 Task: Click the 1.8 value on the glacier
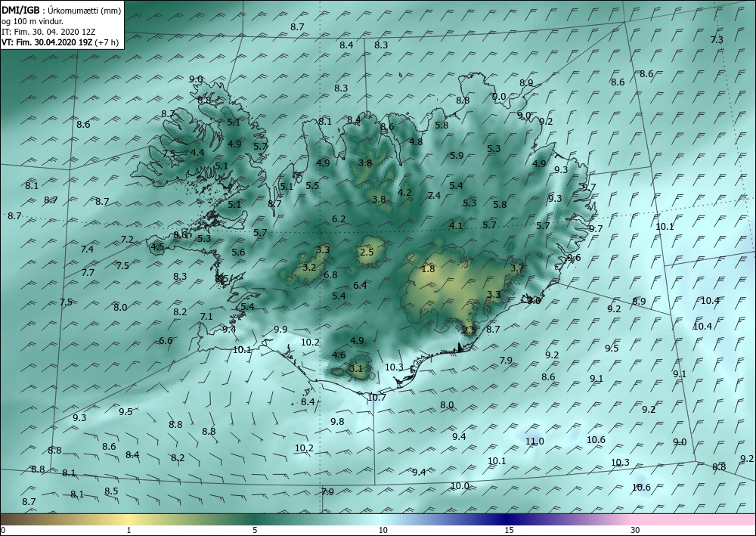point(428,269)
